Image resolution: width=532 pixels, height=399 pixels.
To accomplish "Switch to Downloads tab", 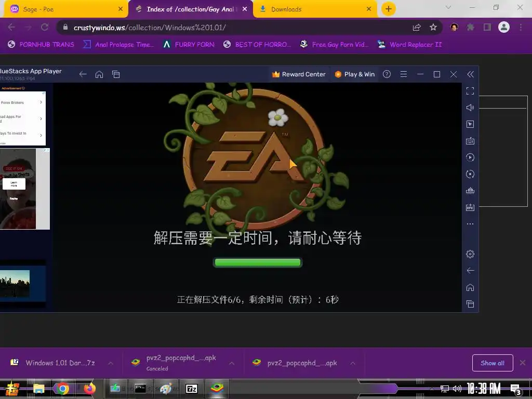I will (315, 9).
